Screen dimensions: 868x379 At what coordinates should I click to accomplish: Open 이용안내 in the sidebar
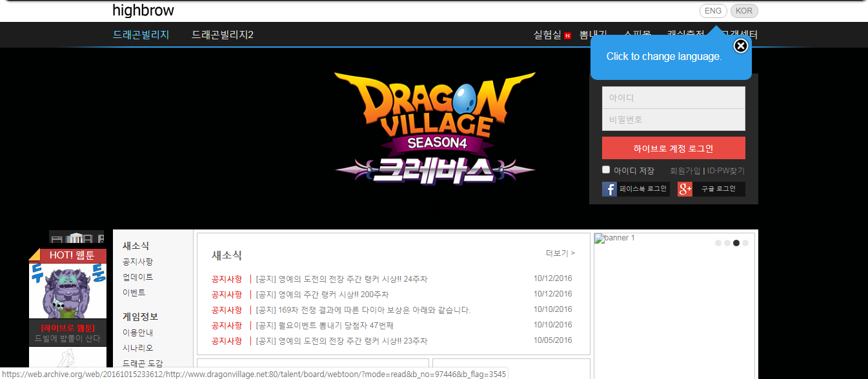point(138,333)
